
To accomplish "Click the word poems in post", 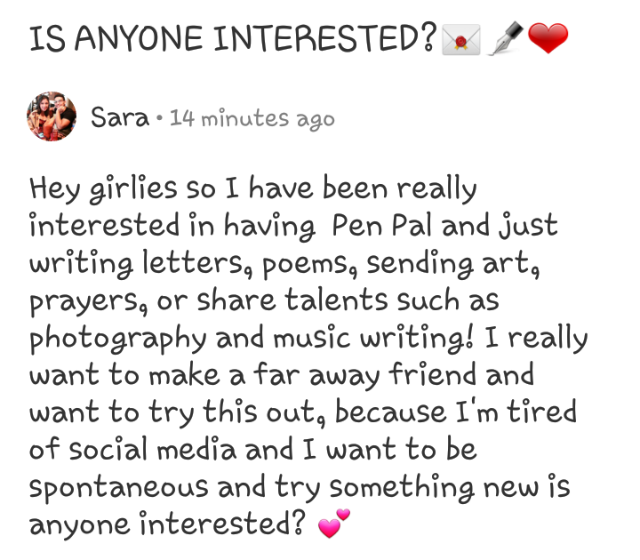I will pos(309,264).
